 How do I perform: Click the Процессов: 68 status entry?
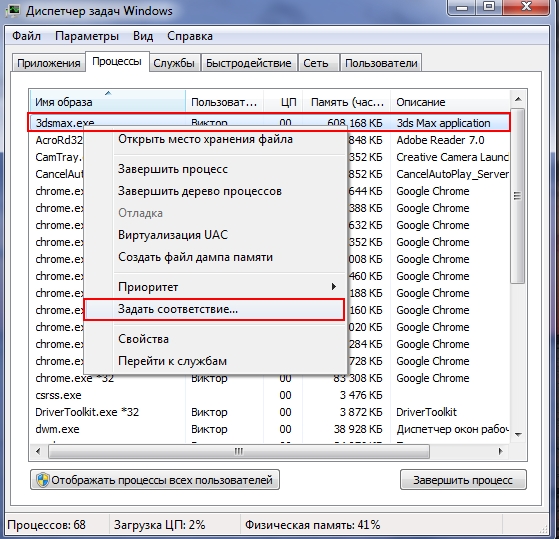click(x=46, y=525)
